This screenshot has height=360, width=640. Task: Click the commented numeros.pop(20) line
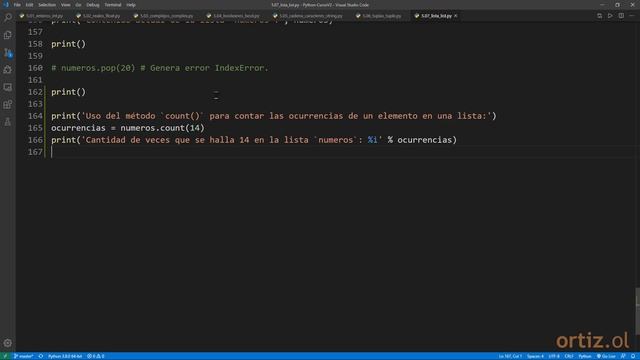(160, 68)
